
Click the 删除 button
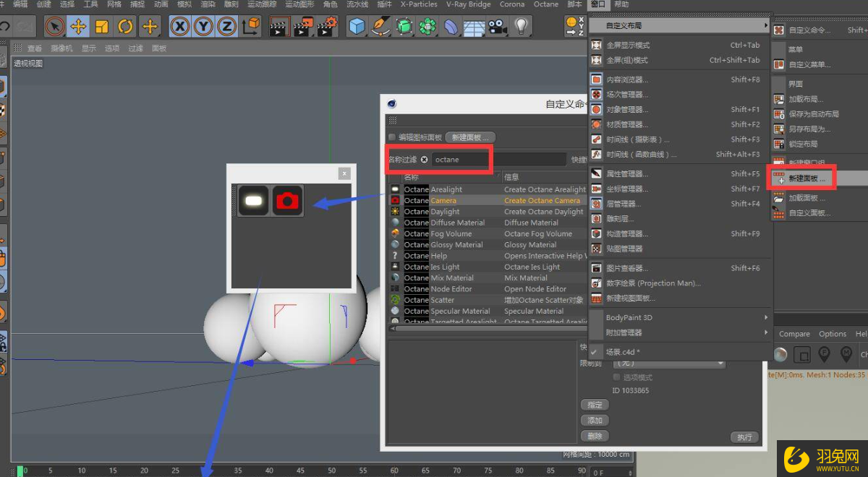(x=595, y=436)
